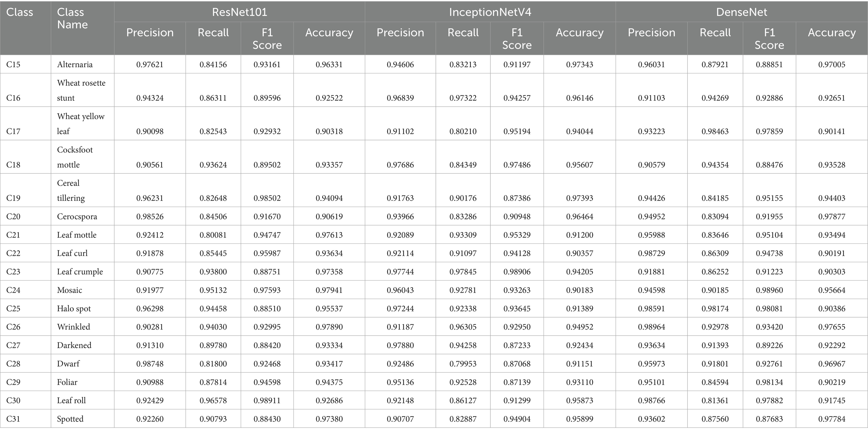This screenshot has height=433, width=868.
Task: Click the Halo spot class name
Action: point(74,308)
